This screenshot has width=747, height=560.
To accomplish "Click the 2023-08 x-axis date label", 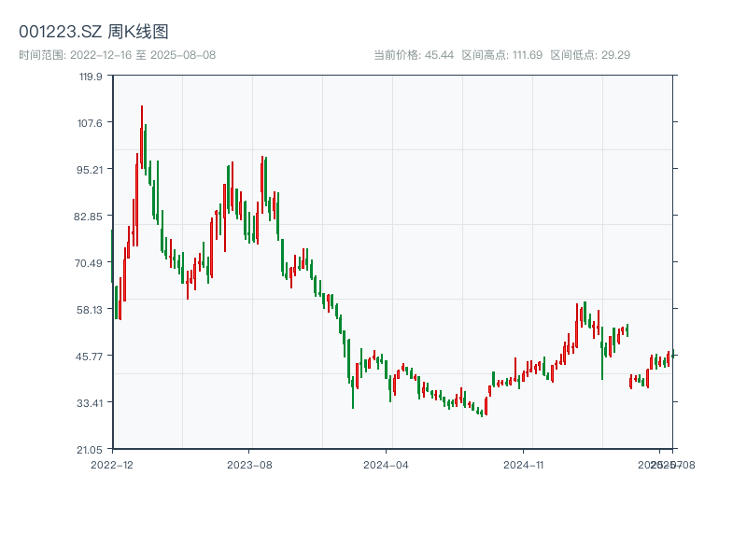I will (x=249, y=465).
